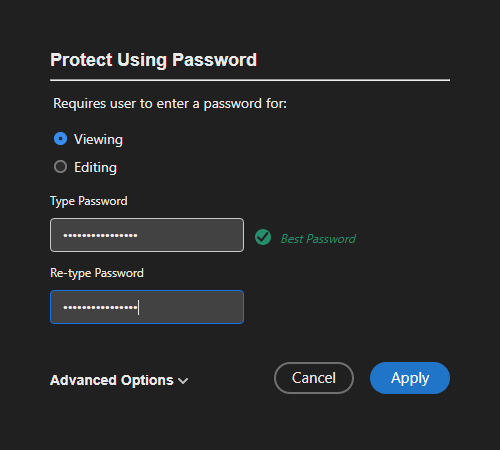Image resolution: width=500 pixels, height=450 pixels.
Task: Click the Type Password field label
Action: 89,201
